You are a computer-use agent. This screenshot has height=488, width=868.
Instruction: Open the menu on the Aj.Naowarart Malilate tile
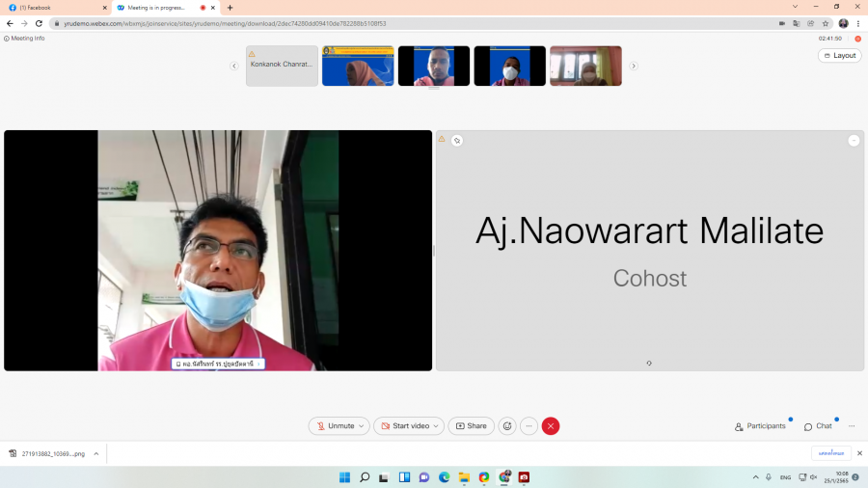pyautogui.click(x=854, y=141)
